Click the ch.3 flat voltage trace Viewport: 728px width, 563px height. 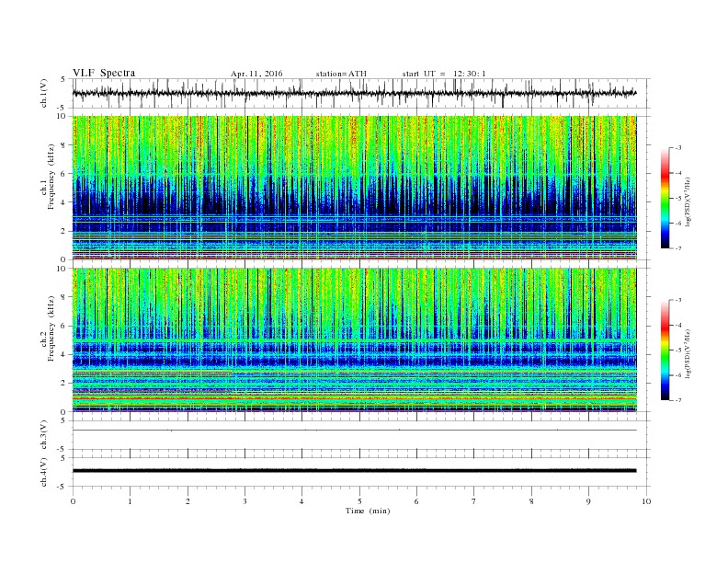[x=354, y=431]
